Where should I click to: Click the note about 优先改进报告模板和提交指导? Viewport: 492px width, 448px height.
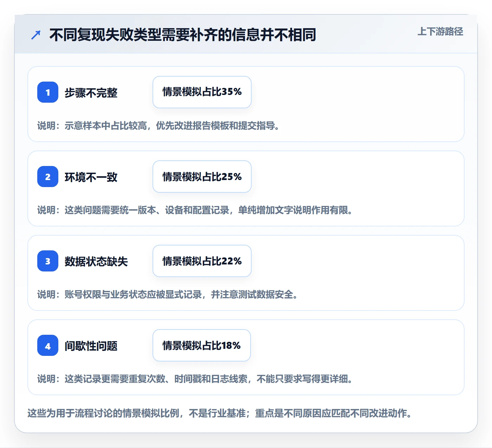pyautogui.click(x=158, y=126)
